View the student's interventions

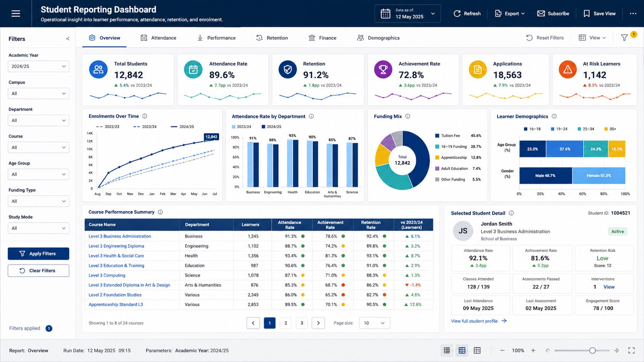609,287
